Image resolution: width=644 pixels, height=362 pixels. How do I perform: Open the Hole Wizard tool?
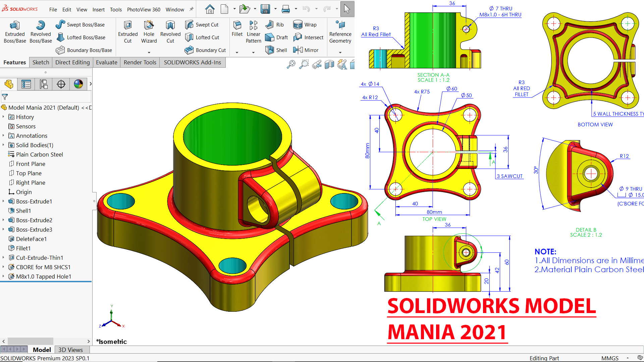(149, 32)
